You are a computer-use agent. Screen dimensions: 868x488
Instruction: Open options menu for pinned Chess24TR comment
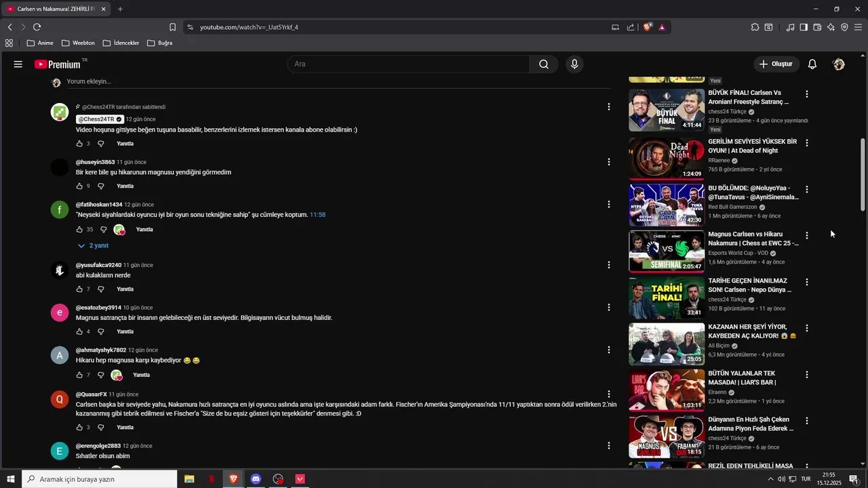click(609, 107)
